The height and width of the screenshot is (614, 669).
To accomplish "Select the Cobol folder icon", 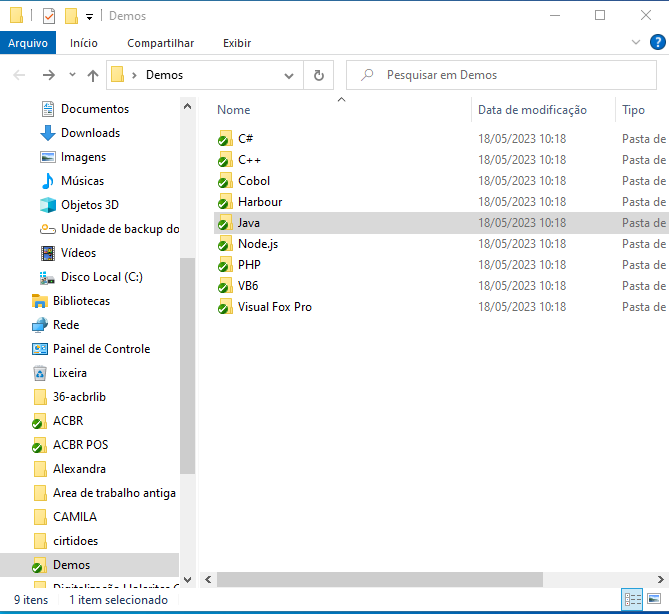I will [x=224, y=180].
